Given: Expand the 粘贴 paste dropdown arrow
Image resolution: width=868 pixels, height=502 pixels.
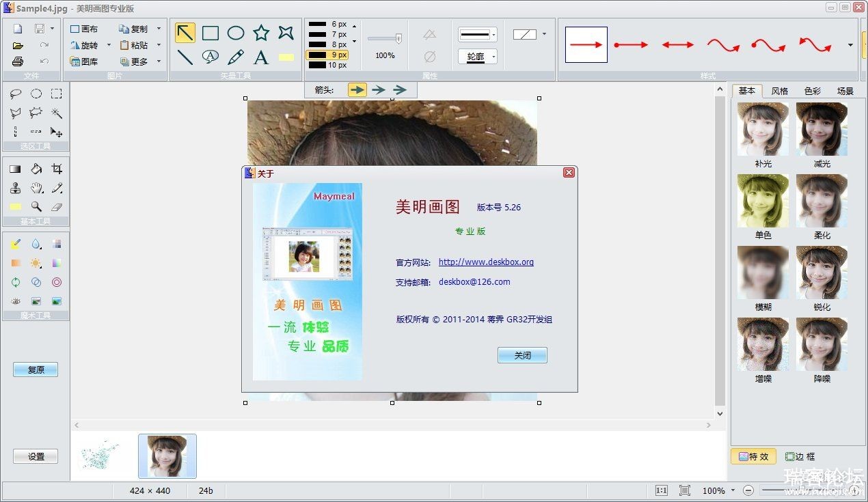Looking at the screenshot, I should click(x=159, y=45).
